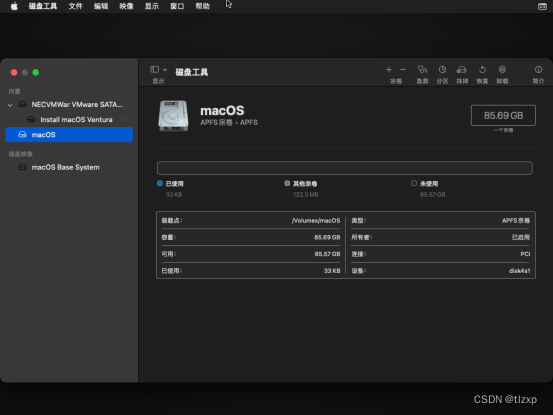Screen dimensions: 553x415
Task: Click the macOS Base System drive icon
Action: 22,167
